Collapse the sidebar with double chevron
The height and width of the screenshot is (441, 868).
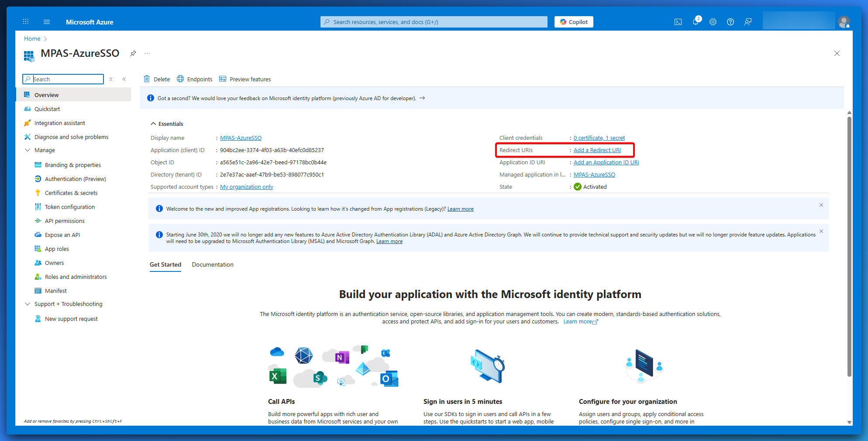point(124,79)
